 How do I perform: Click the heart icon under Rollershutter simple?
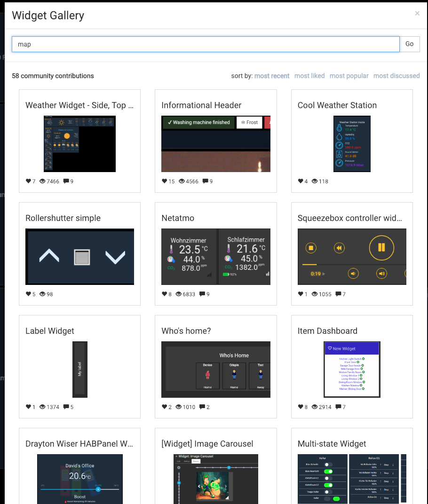29,294
